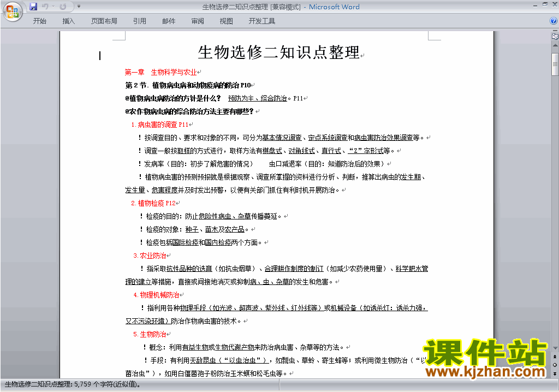Switch to the 审阅 tab
The image size is (559, 392).
coord(198,21)
